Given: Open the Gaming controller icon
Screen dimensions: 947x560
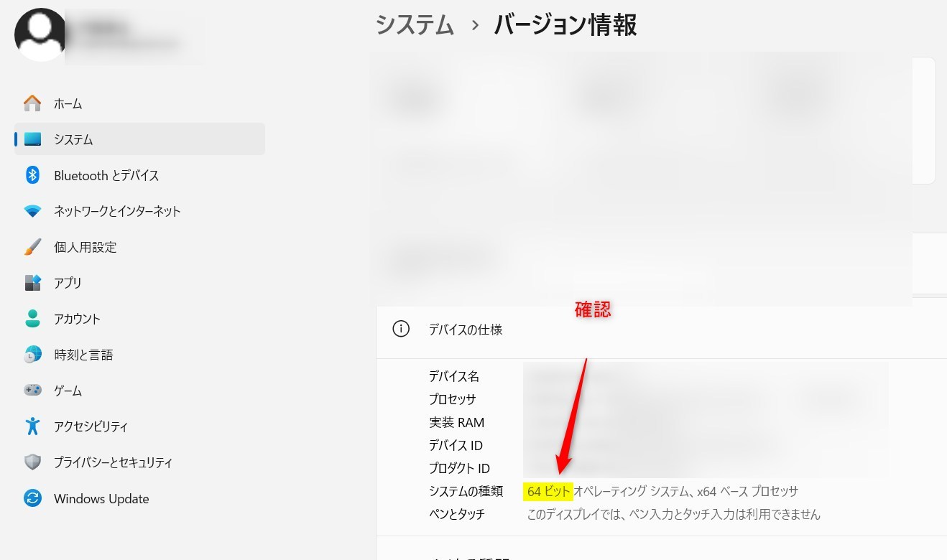Looking at the screenshot, I should (x=32, y=391).
